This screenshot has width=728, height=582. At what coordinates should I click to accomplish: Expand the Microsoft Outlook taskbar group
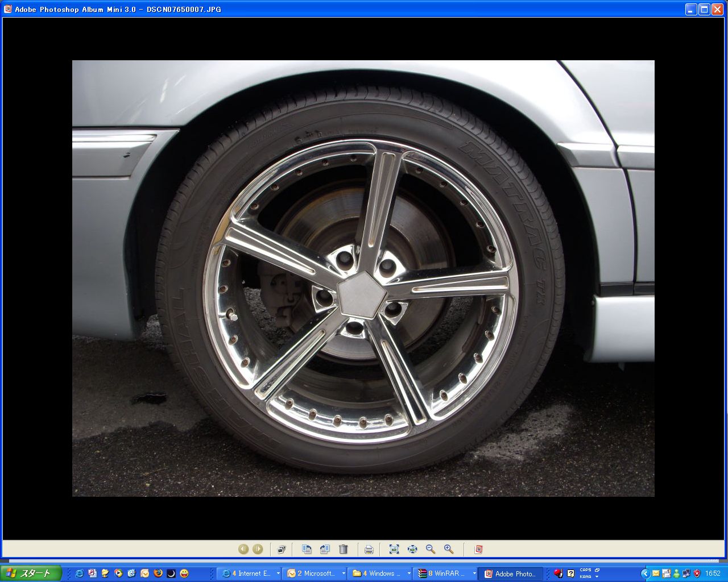tap(316, 573)
